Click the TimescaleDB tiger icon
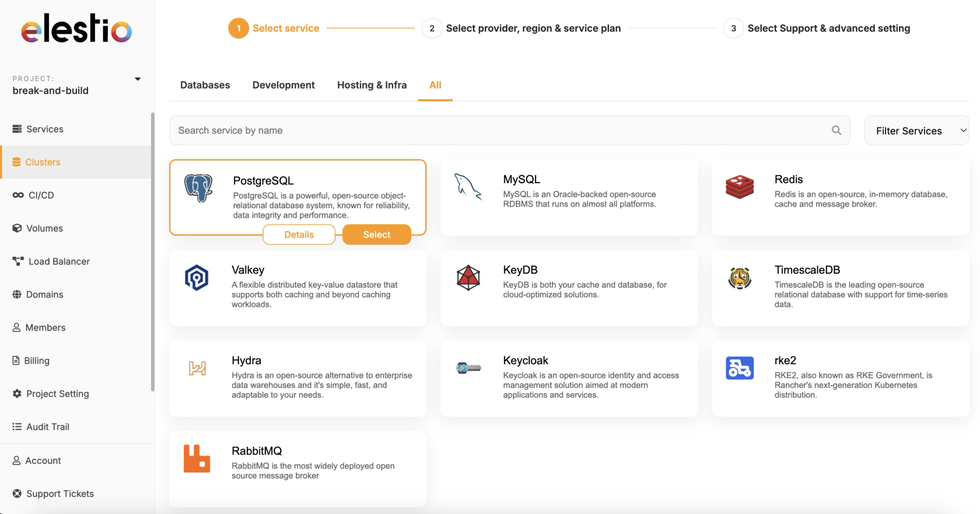980x514 pixels. [x=740, y=278]
